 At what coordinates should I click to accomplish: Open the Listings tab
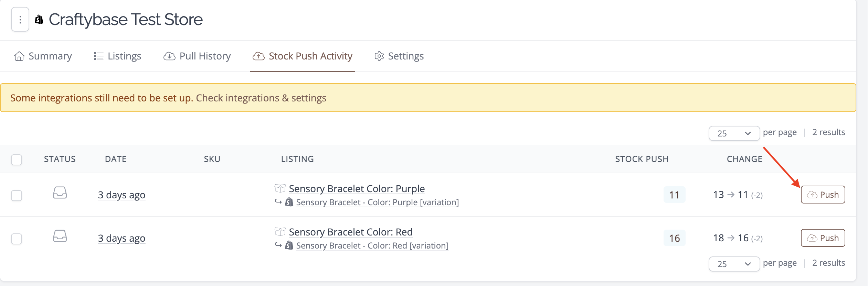tap(117, 56)
